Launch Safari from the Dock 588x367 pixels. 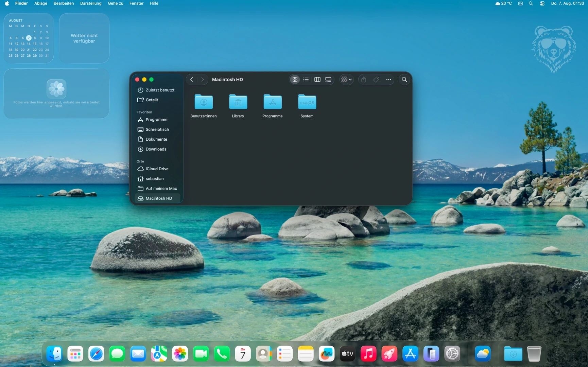pos(96,353)
